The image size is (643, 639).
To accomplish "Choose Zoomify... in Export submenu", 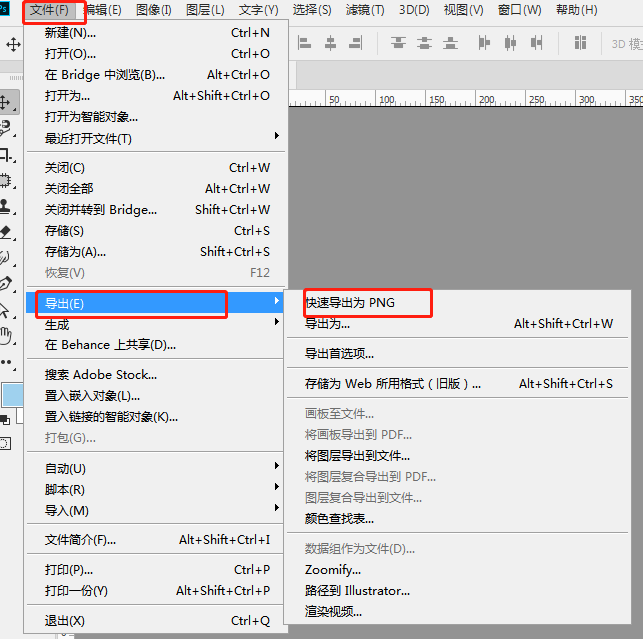I will pyautogui.click(x=458, y=570).
